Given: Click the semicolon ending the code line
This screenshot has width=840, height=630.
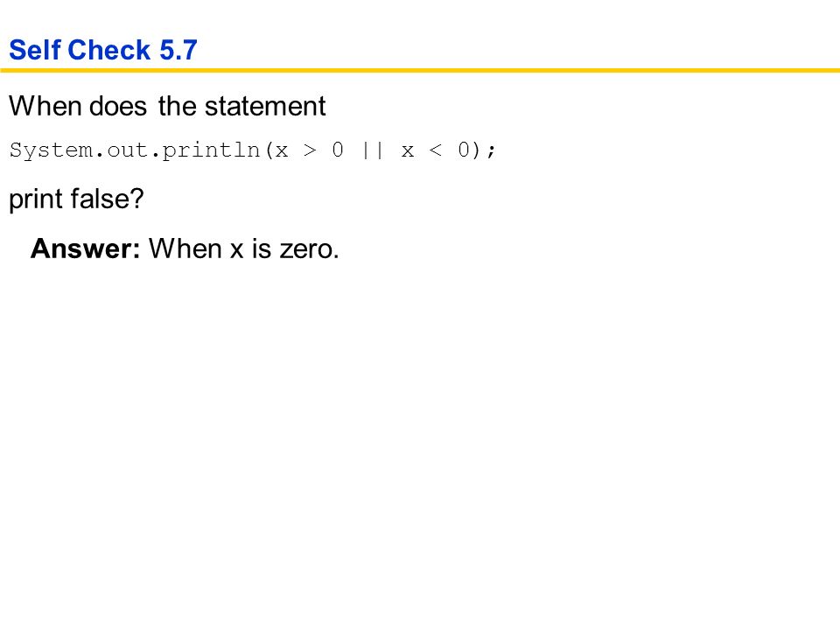Looking at the screenshot, I should pyautogui.click(x=491, y=151).
